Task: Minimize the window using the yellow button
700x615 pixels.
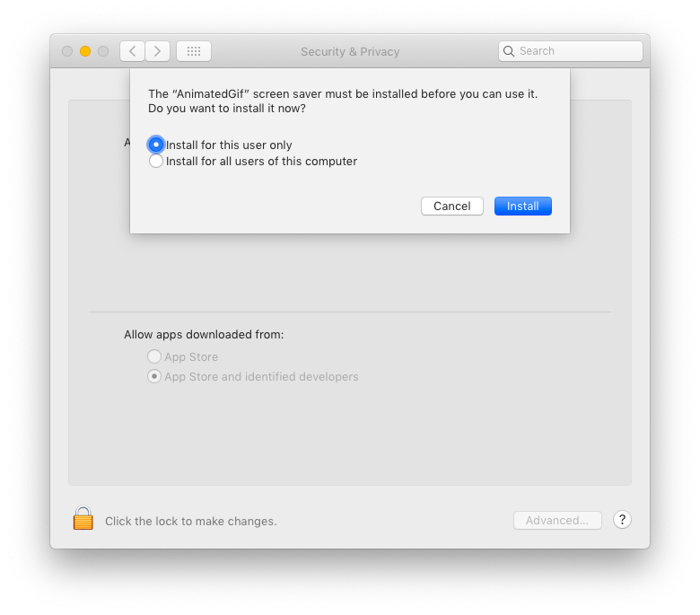Action: click(85, 51)
